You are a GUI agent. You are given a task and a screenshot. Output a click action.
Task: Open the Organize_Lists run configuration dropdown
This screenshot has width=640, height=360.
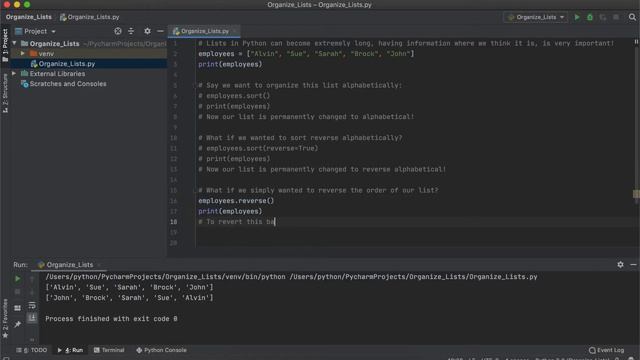(x=536, y=17)
